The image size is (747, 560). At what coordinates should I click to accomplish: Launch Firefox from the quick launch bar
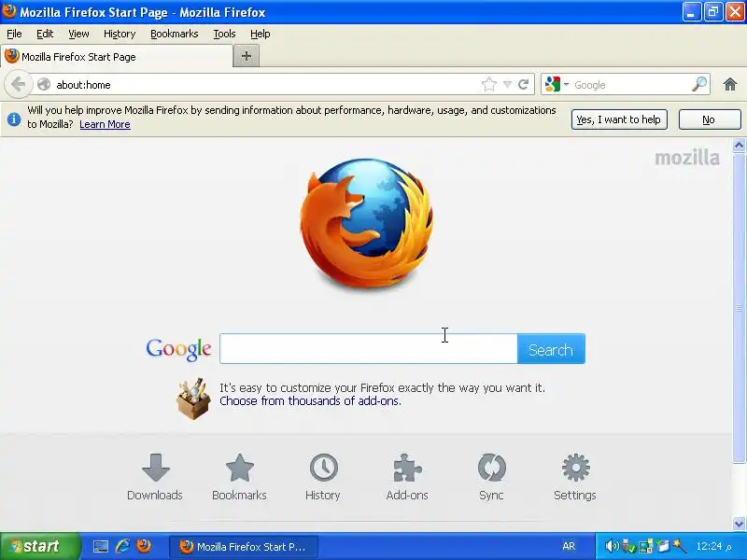click(x=144, y=546)
